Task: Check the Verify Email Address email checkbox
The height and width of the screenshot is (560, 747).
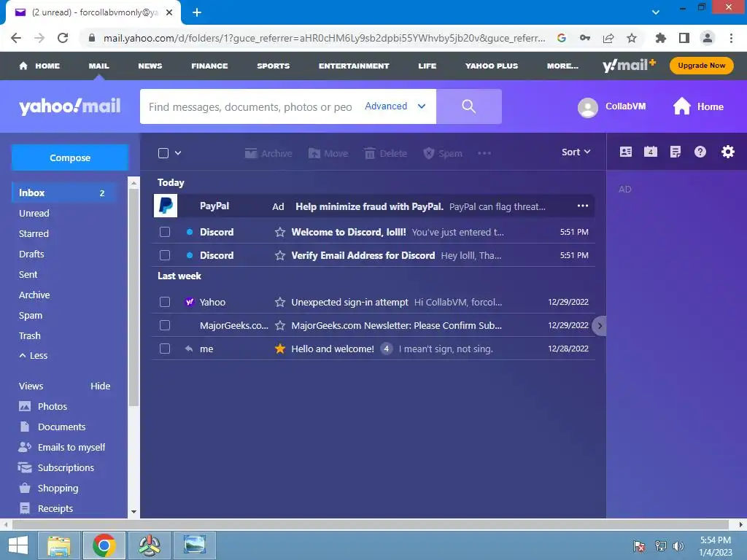Action: click(165, 255)
